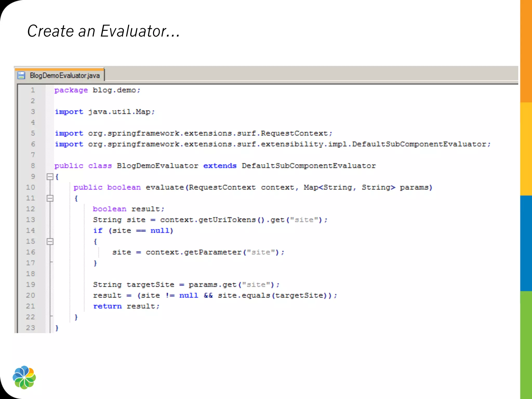Click the class name 'BlogDemoEvaluator' on line 8
The width and height of the screenshot is (532, 399).
[x=157, y=166]
